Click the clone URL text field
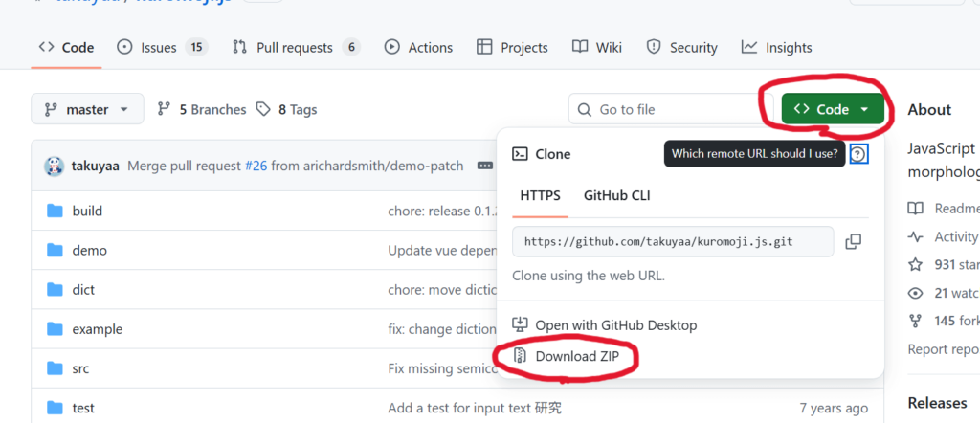Screen dimensions: 980x423 click(x=672, y=242)
